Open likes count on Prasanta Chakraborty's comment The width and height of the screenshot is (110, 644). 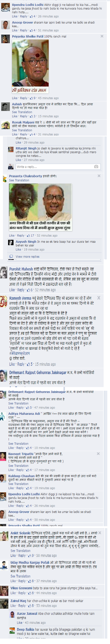pos(31,236)
